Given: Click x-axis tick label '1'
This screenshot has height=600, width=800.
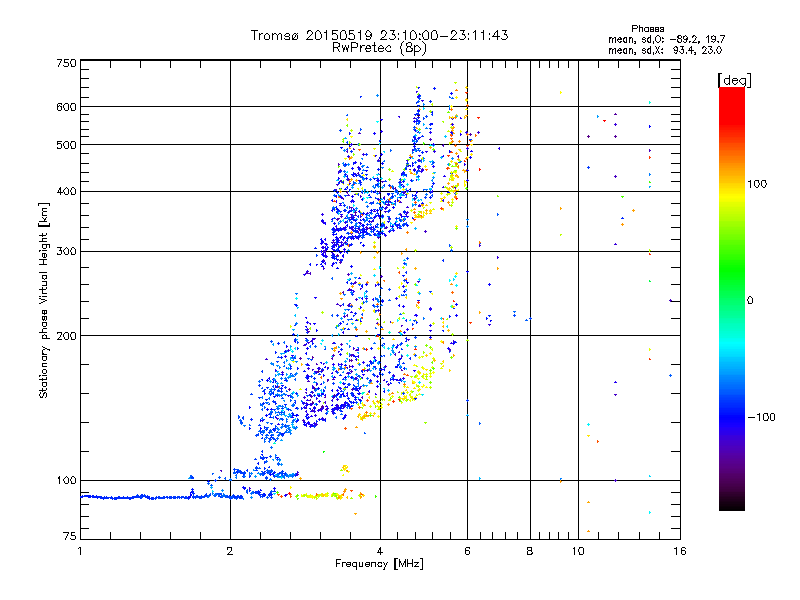Looking at the screenshot, I should pos(80,551).
